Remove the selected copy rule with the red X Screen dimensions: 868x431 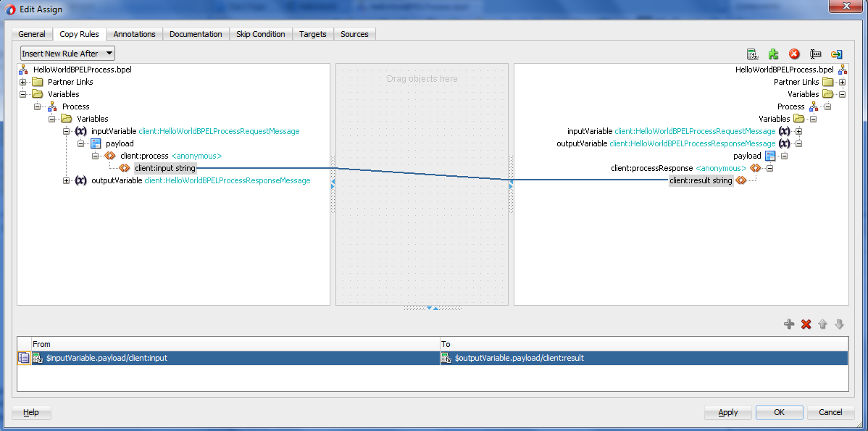click(806, 324)
